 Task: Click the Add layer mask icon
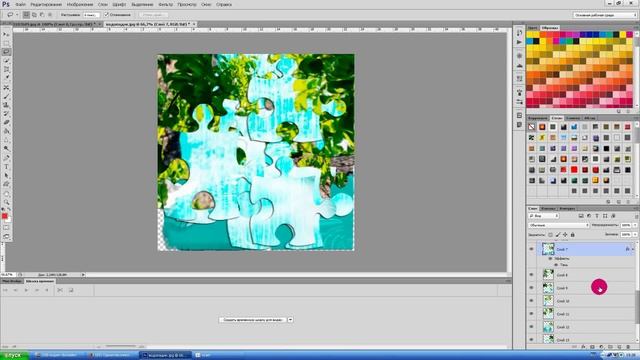point(592,347)
